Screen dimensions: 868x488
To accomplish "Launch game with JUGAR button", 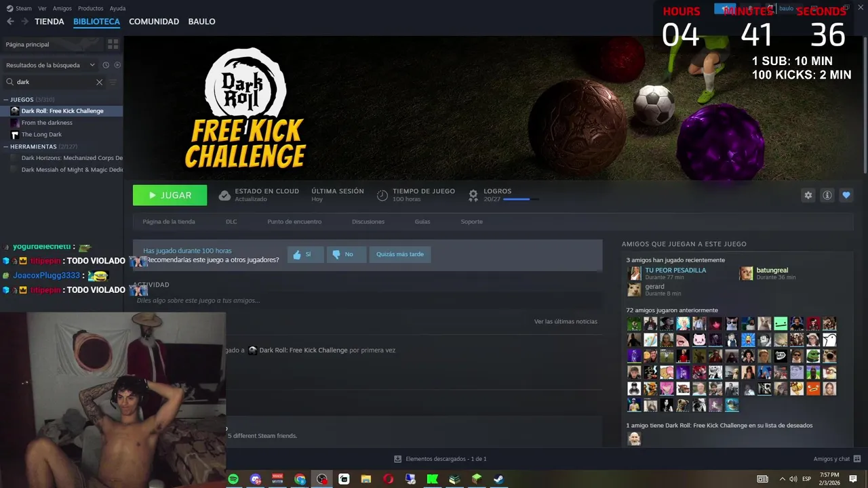I will pos(170,195).
